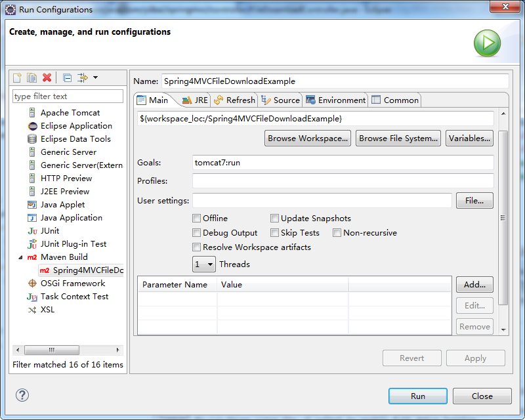Click the Collapse All icon
Screen dimensions: 525x420
pos(68,77)
